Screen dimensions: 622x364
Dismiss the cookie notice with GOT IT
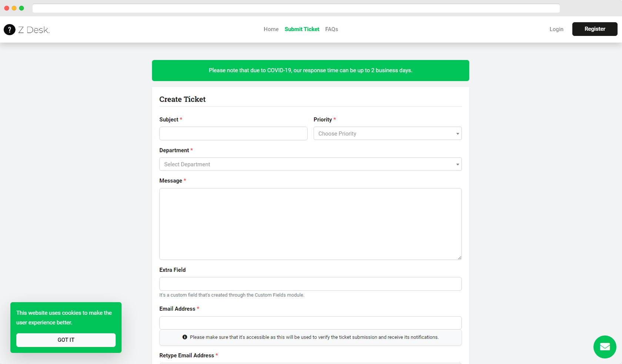coord(66,340)
